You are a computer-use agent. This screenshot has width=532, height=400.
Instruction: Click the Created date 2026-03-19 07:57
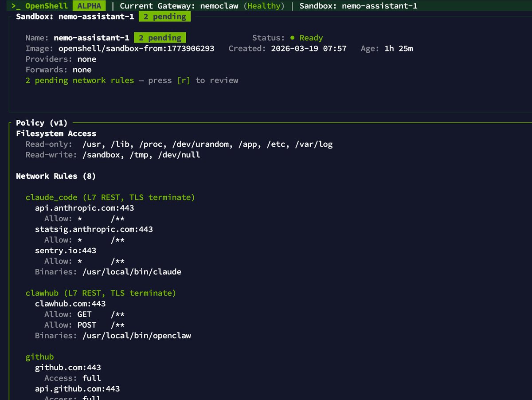(309, 48)
